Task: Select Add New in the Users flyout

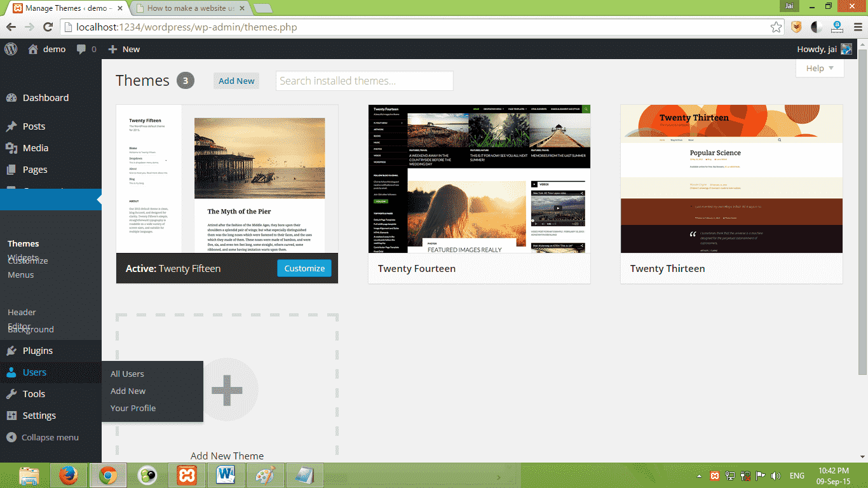Action: 128,391
